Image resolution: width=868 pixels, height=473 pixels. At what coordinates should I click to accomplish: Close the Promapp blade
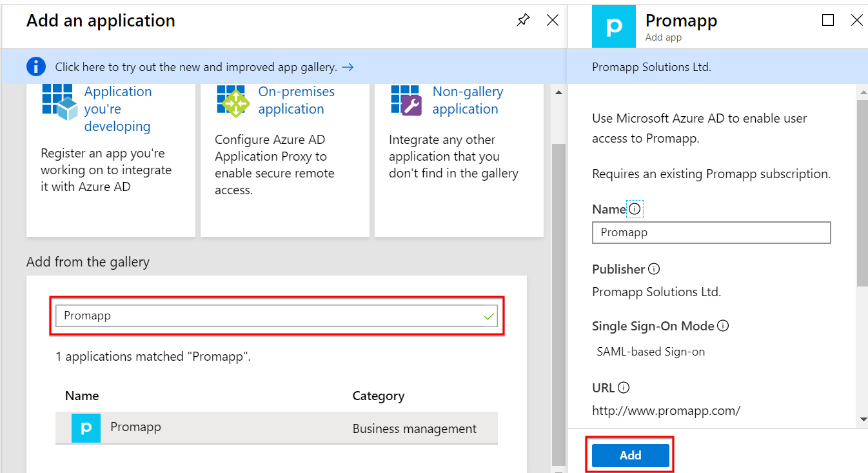coord(857,21)
